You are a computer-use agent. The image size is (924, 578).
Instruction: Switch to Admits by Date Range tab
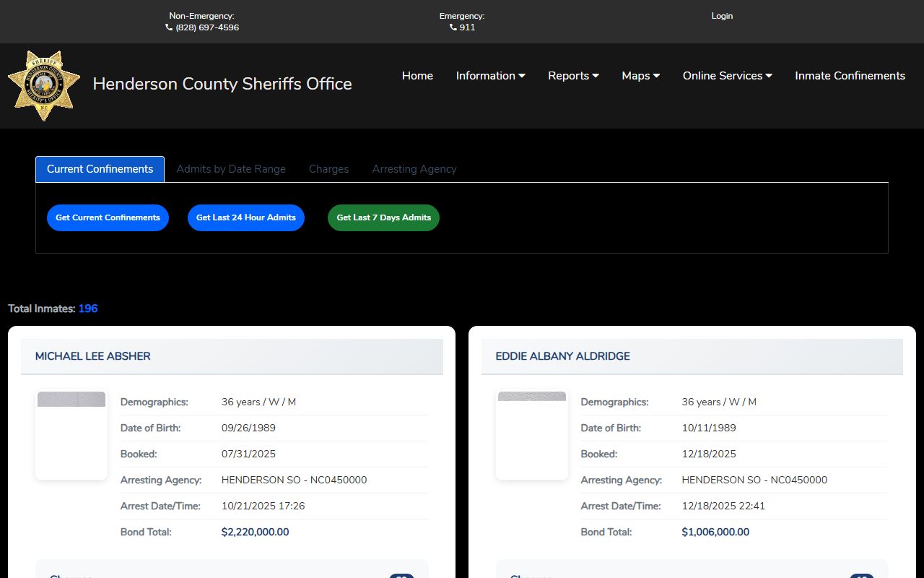[231, 169]
